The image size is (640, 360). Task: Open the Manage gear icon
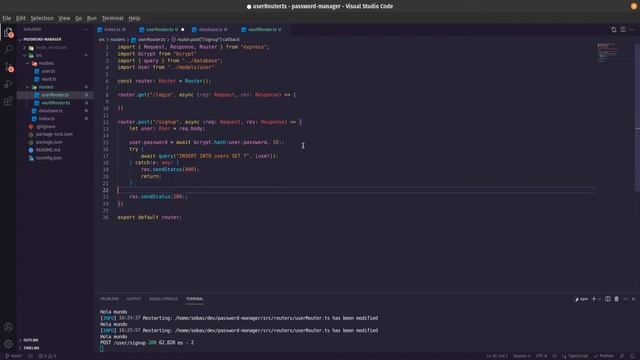tap(8, 344)
